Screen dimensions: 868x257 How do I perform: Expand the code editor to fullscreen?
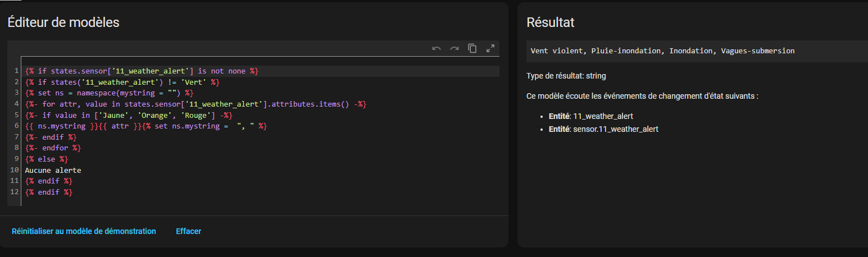tap(490, 49)
